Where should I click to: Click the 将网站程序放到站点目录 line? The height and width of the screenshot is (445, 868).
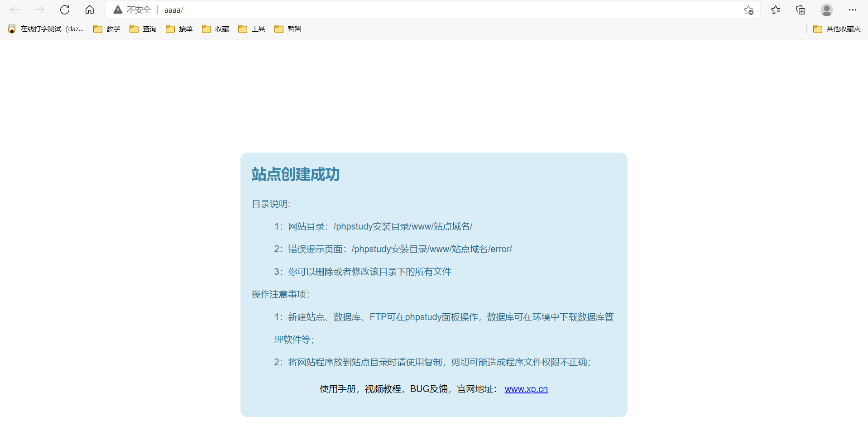[x=432, y=362]
